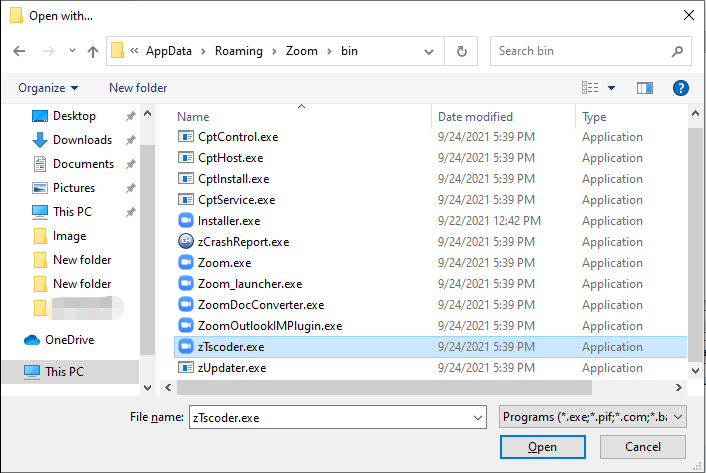The height and width of the screenshot is (473, 706).
Task: Click the Zoom.exe camera icon
Action: coord(186,262)
